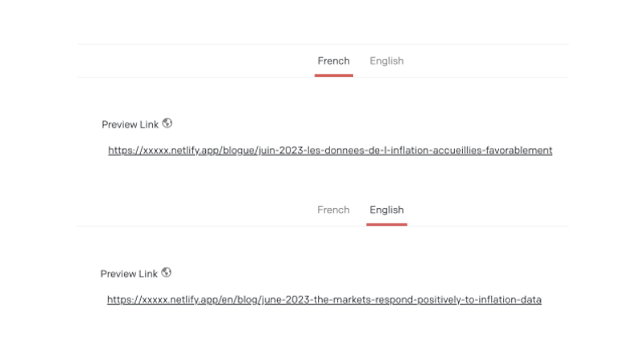
Task: Click the globe icon beside the English Preview Link
Action: click(167, 272)
